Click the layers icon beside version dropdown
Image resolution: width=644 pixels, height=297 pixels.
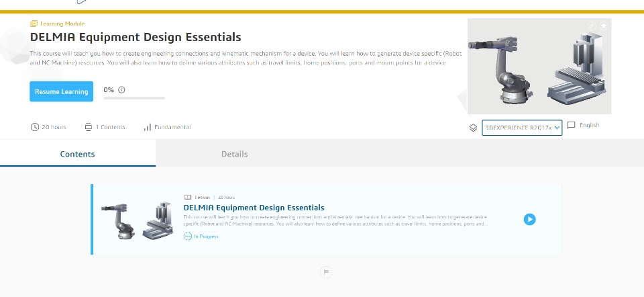coord(473,128)
